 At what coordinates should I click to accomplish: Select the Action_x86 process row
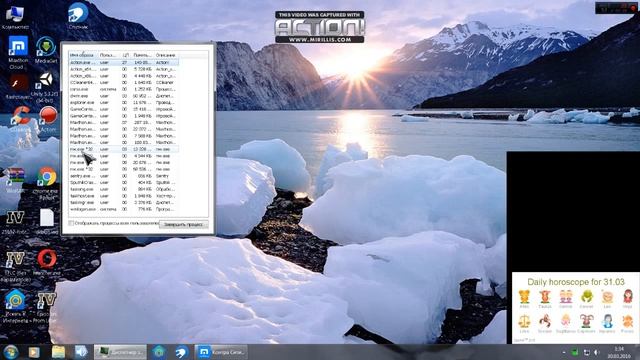click(x=123, y=76)
